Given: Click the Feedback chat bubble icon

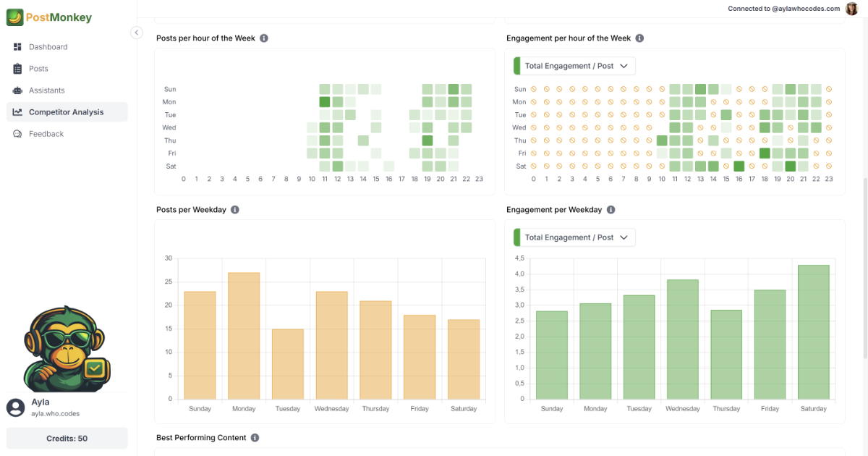Looking at the screenshot, I should (x=17, y=134).
